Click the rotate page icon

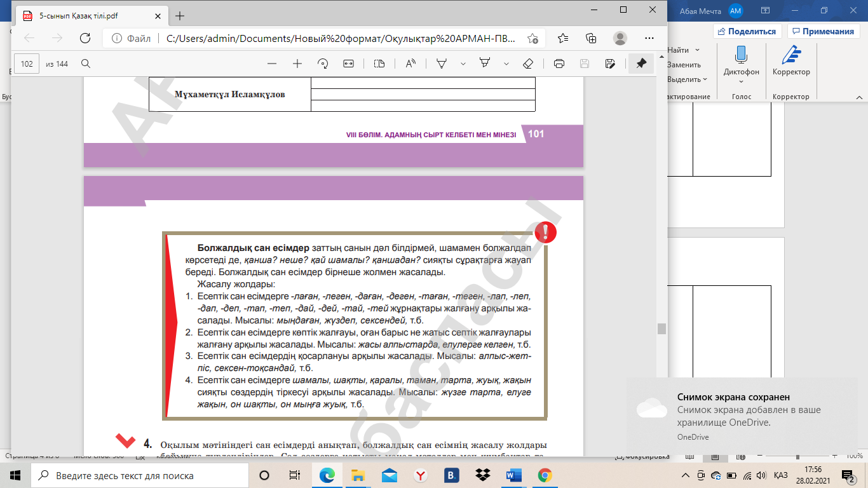322,64
